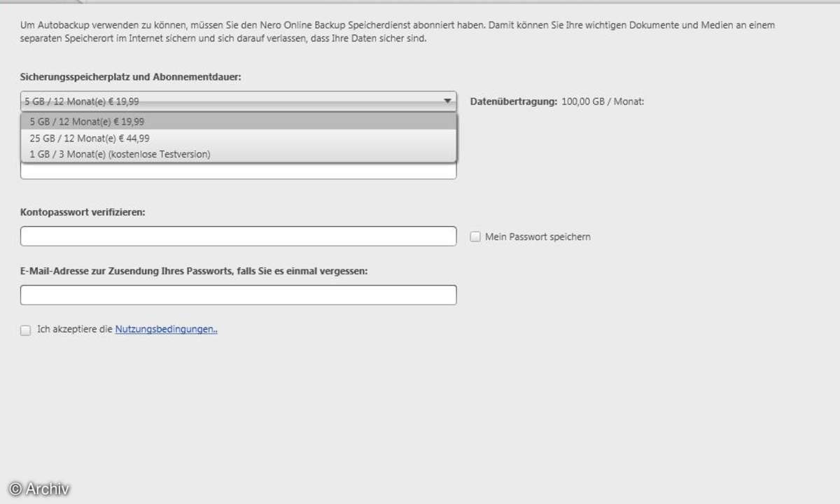
Task: Pick 1 GB / 3 Monat(e) kostenlose Testversion
Action: (x=239, y=154)
